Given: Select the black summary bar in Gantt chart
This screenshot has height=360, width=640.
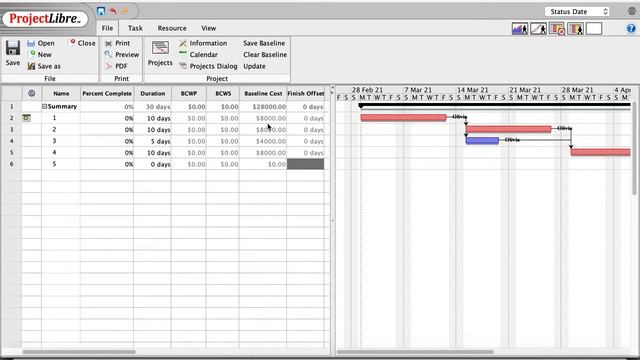Looking at the screenshot, I should 495,105.
